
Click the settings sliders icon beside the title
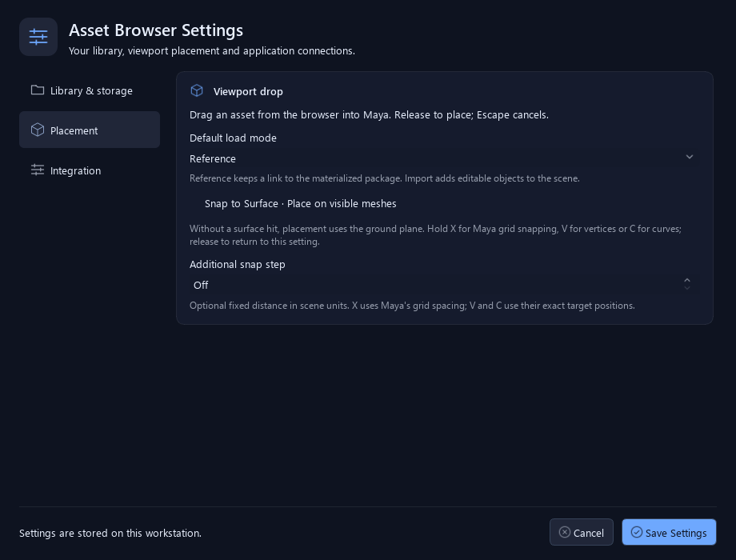click(x=38, y=37)
